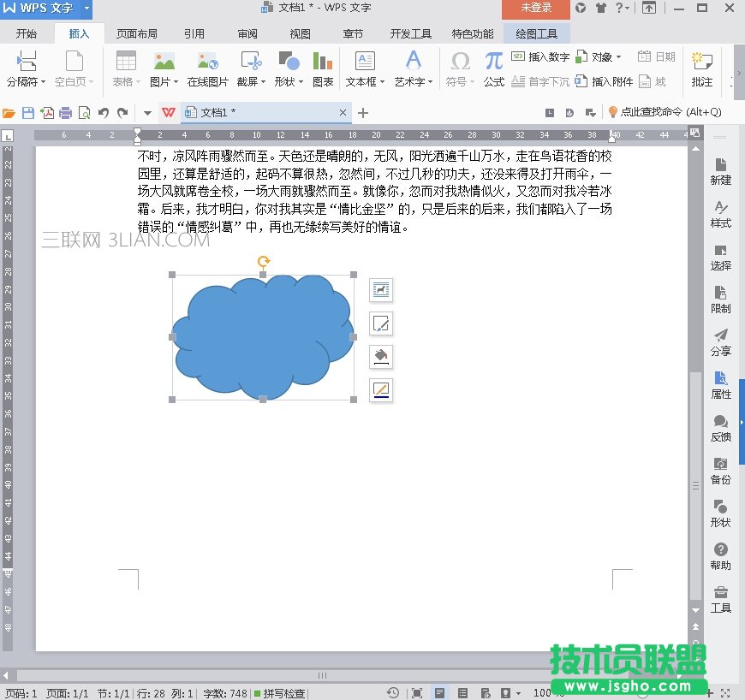Click the blue cloud shape fill
This screenshot has width=745, height=700.
257,338
